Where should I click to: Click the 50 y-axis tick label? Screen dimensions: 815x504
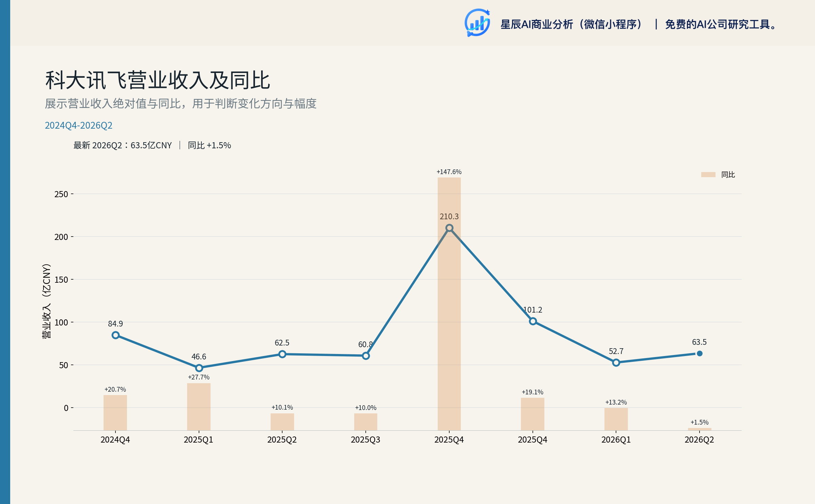click(x=64, y=365)
